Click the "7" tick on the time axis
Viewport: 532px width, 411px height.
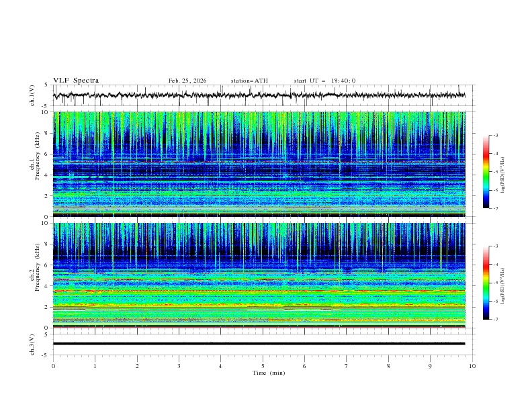click(x=347, y=366)
